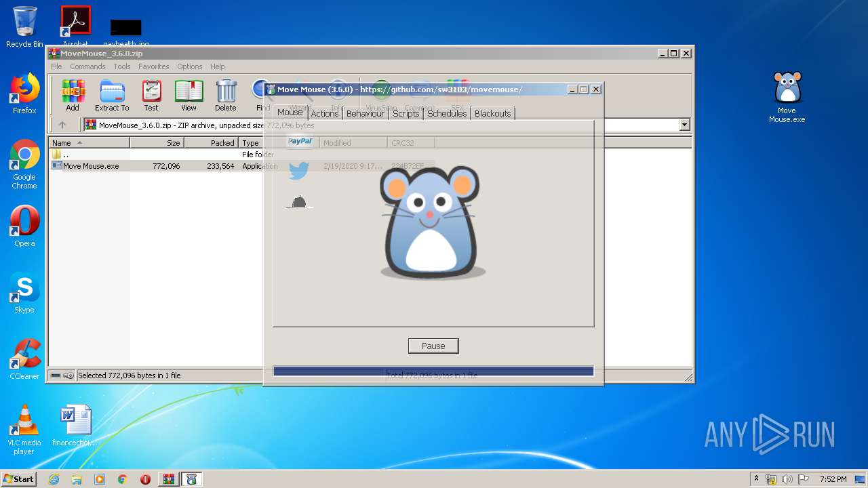Sort by the Name column header

click(x=89, y=143)
